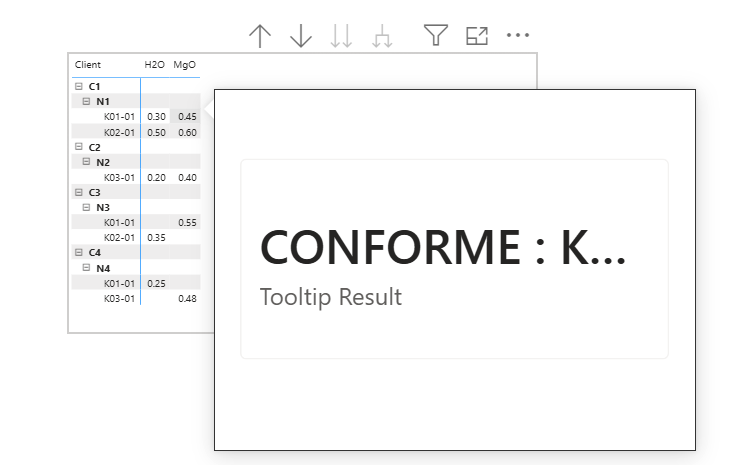Click the 0.30 H2O value
This screenshot has width=753, height=465.
(x=156, y=117)
